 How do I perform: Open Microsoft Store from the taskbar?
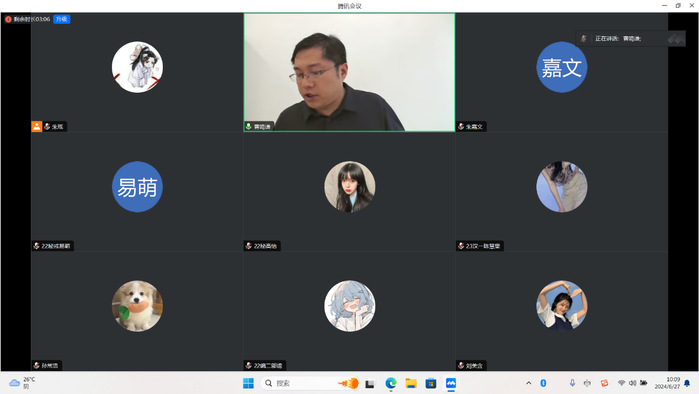coord(431,383)
